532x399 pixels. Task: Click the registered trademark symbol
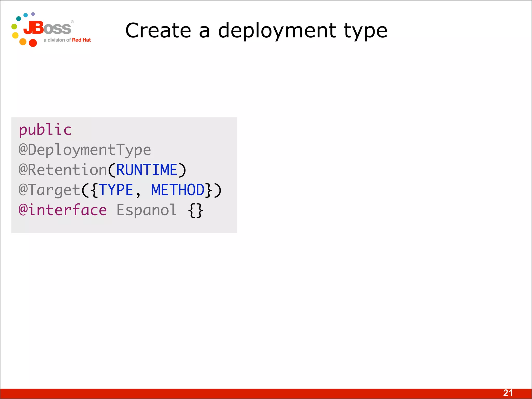point(72,22)
